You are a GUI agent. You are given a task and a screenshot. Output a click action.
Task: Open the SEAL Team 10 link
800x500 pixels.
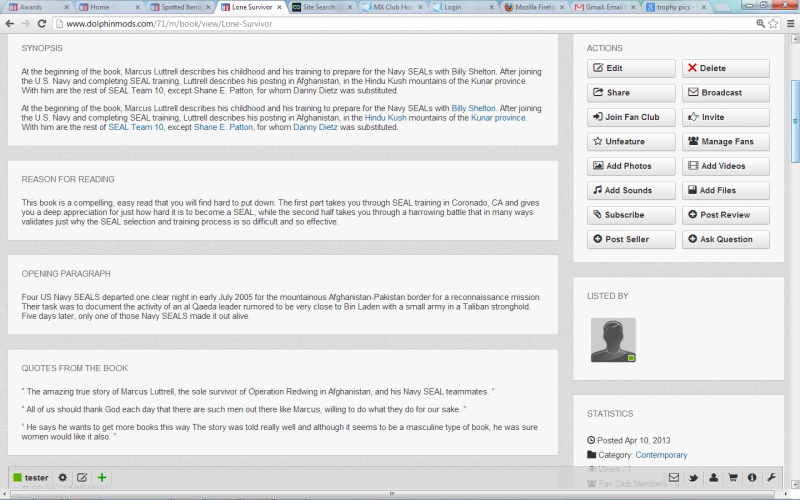click(x=136, y=127)
